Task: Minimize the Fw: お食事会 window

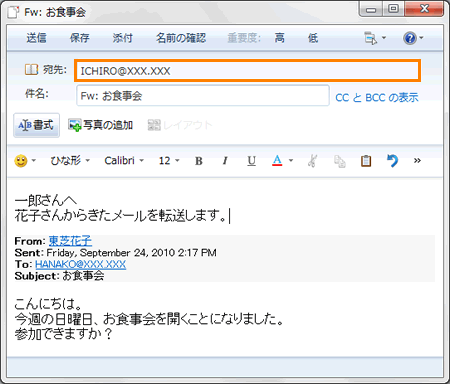Action: pos(371,9)
